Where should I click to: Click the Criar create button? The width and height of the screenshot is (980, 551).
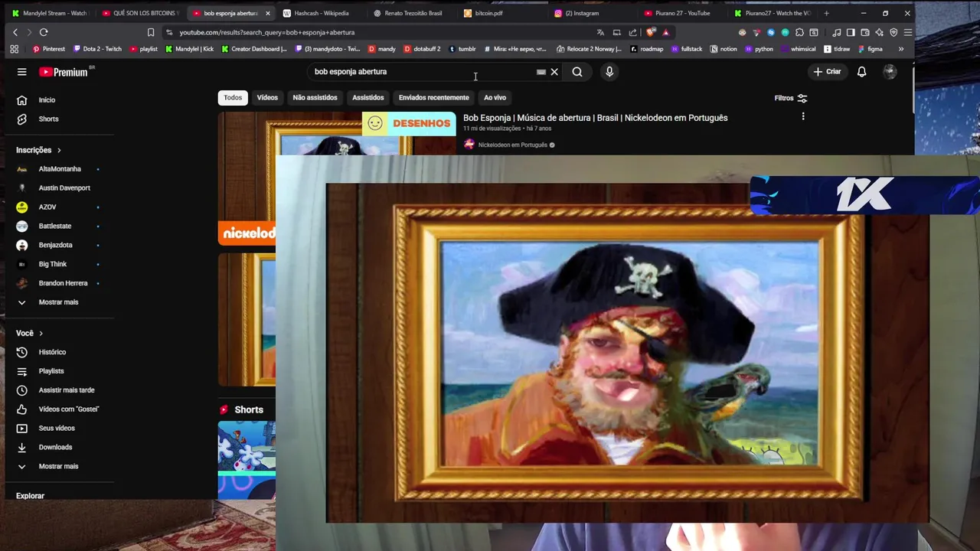[x=827, y=72]
